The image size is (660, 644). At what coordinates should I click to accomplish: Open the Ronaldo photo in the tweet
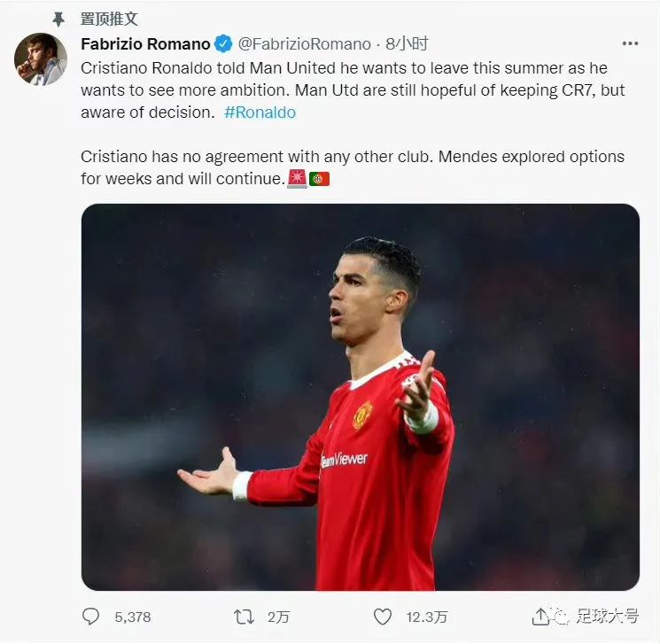(x=360, y=396)
